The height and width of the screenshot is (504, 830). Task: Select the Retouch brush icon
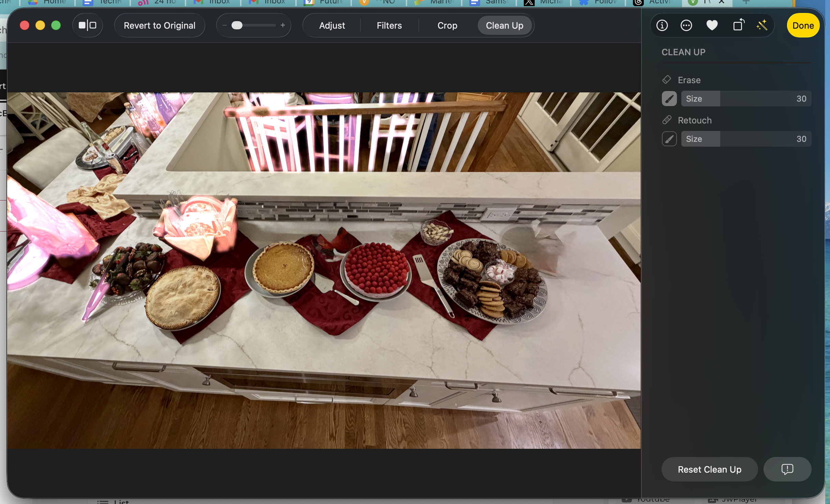coord(669,139)
